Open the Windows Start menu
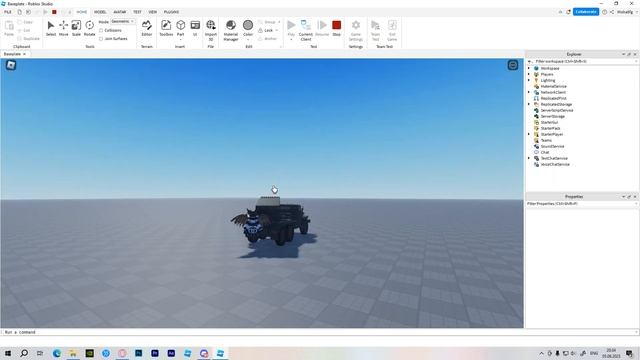 click(8, 353)
